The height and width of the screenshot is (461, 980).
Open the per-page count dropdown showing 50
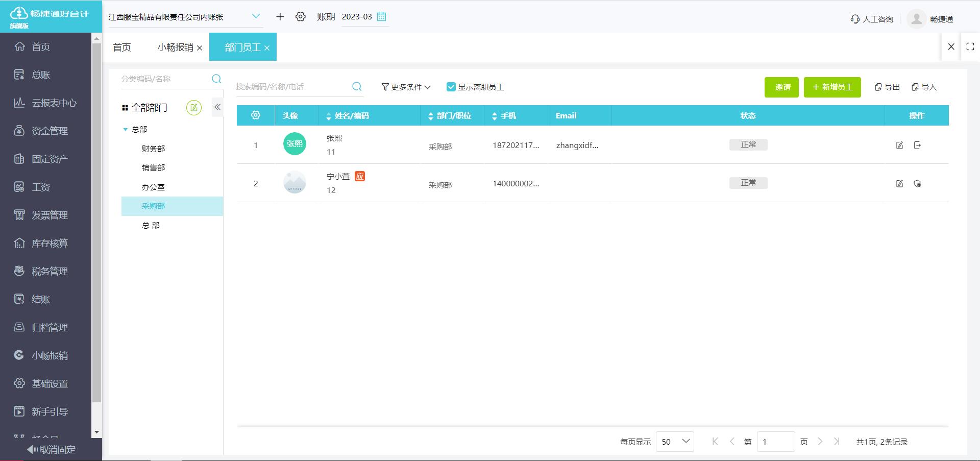(674, 442)
